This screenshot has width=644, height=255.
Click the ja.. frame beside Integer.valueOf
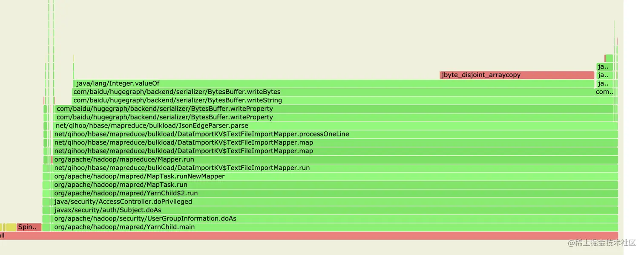click(605, 84)
